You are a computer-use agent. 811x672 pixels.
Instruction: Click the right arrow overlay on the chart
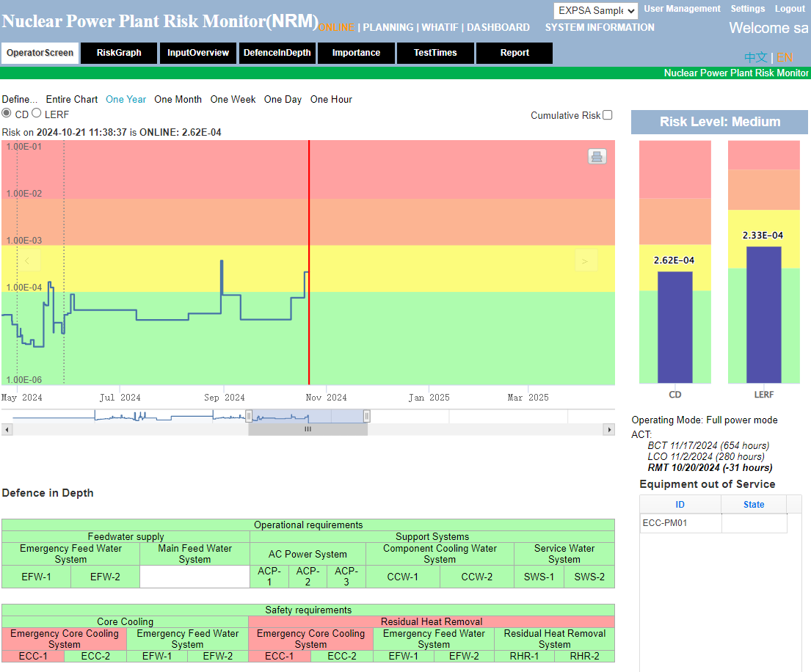[586, 261]
